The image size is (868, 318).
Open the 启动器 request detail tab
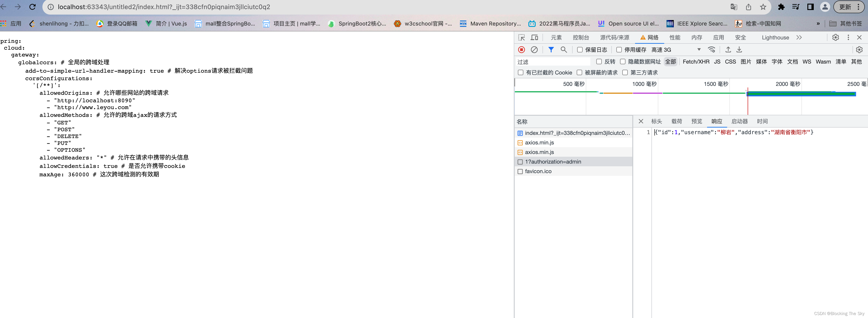pos(739,121)
